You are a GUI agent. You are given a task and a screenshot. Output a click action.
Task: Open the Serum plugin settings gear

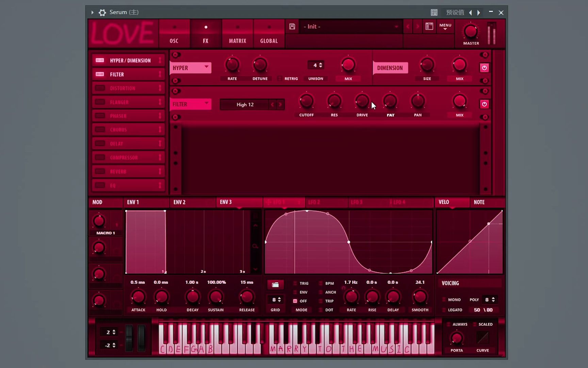pos(102,13)
